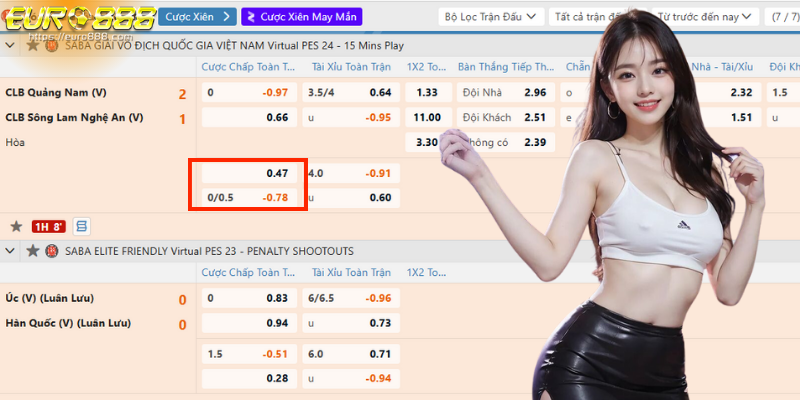Viewport: 800px width, 400px height.
Task: Click the SABA Elite Friendly league ball icon
Action: point(52,250)
